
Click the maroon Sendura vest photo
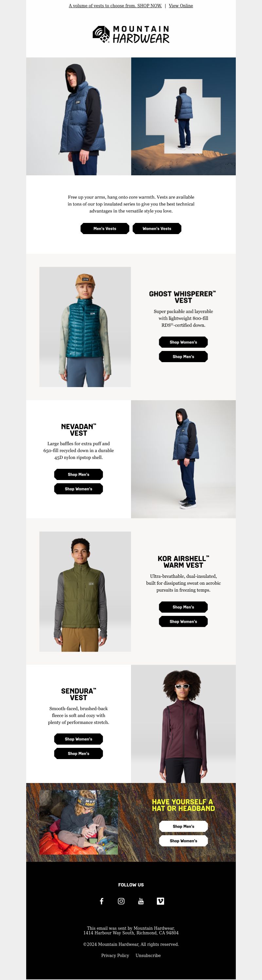183,724
